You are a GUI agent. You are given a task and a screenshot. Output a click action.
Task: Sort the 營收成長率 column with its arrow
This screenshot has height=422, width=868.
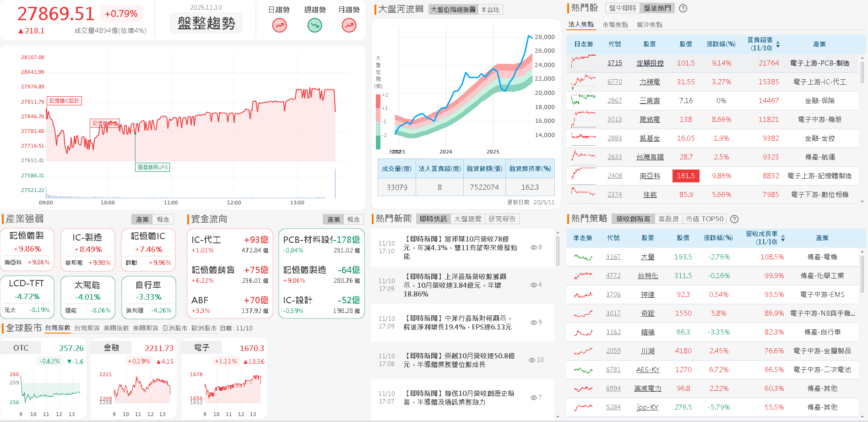783,238
